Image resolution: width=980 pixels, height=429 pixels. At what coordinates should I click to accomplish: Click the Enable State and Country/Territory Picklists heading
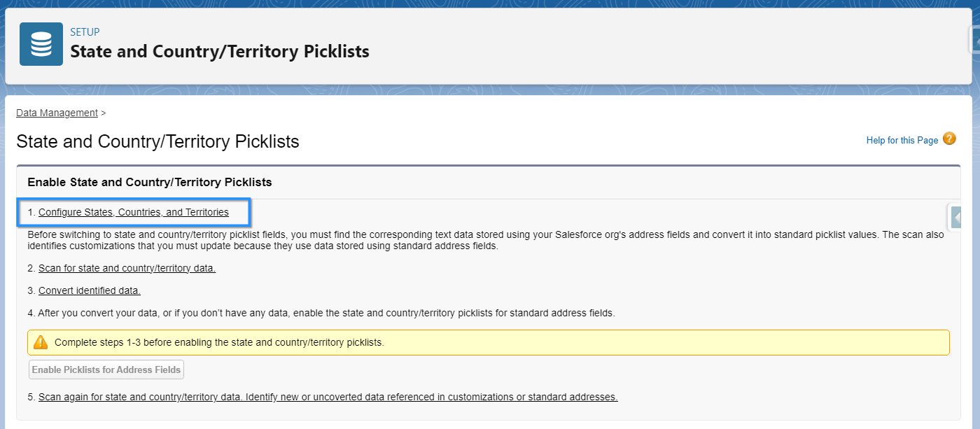click(x=150, y=182)
